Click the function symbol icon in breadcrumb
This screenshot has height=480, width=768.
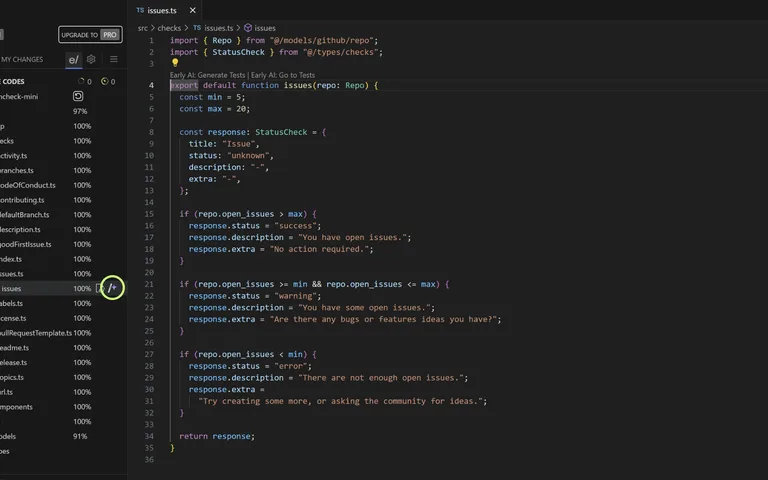click(x=248, y=28)
